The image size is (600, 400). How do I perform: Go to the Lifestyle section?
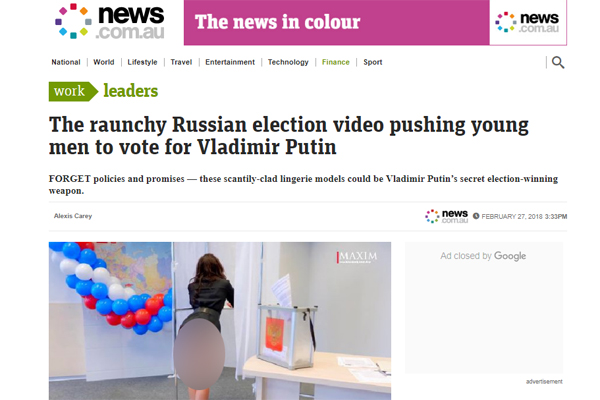pyautogui.click(x=142, y=62)
